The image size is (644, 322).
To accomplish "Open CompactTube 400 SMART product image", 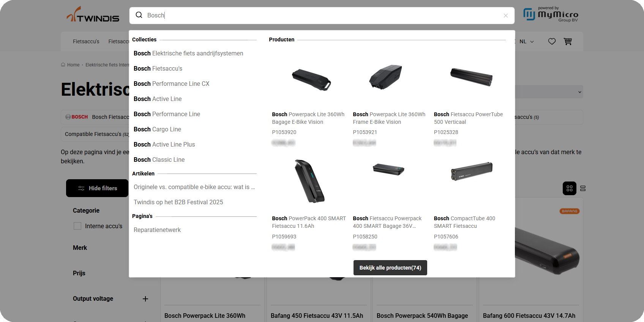I will click(472, 172).
